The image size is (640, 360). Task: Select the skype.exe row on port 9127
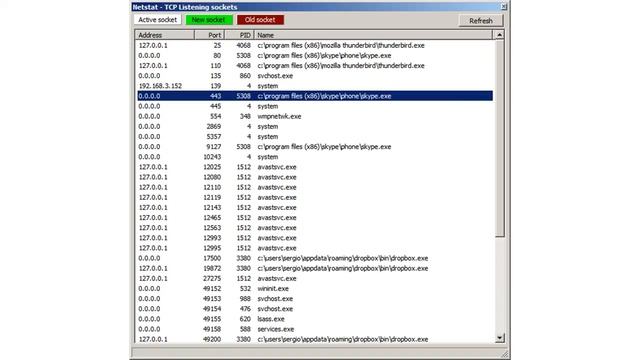315,147
